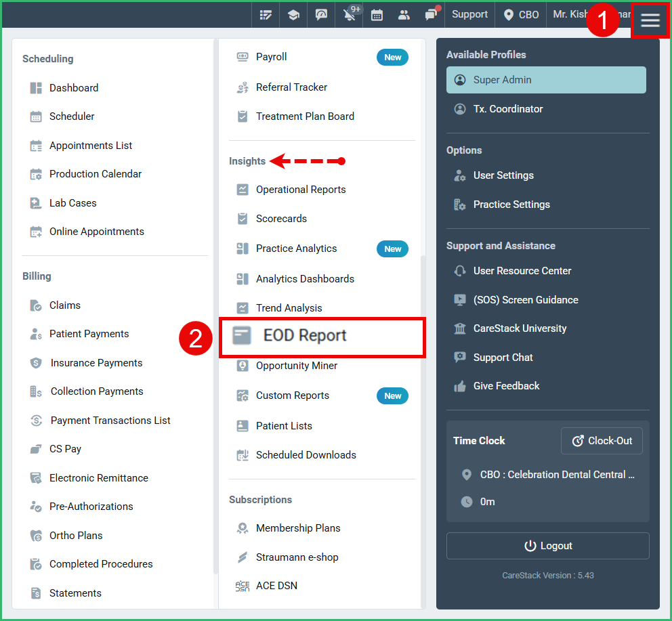Click the Pre-Authorizations icon
Screen dimensions: 672x621
pyautogui.click(x=36, y=507)
